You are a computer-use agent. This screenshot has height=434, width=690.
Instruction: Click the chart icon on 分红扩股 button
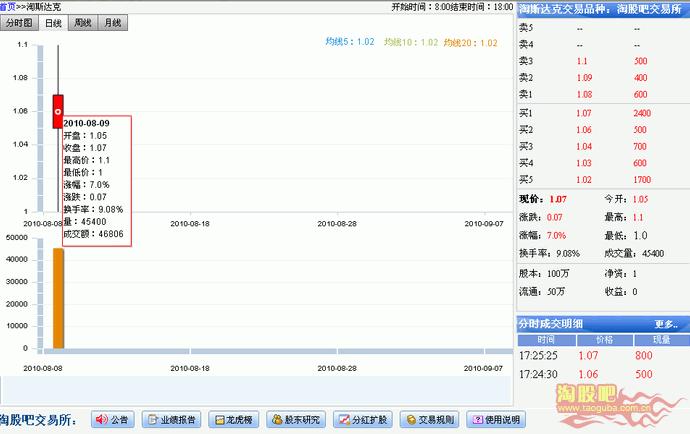(344, 420)
